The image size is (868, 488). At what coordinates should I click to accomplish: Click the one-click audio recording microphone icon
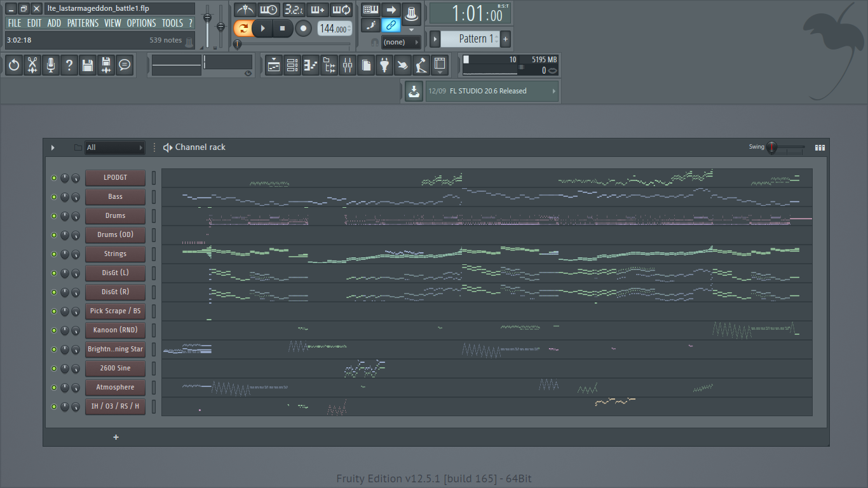click(x=51, y=65)
